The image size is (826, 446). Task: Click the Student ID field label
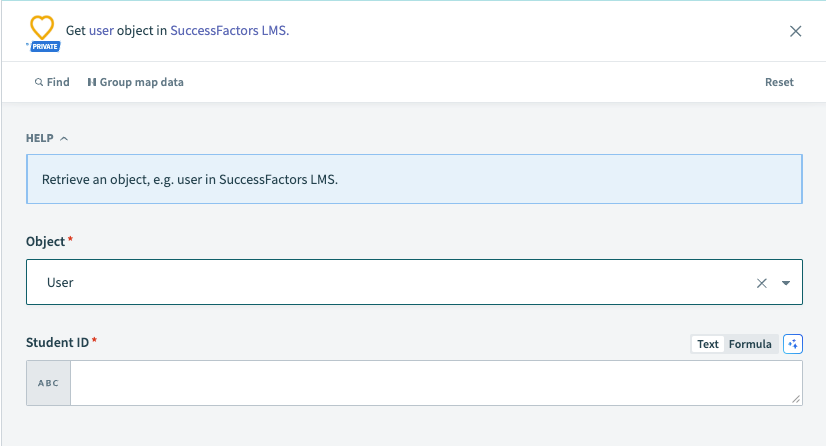[57, 342]
